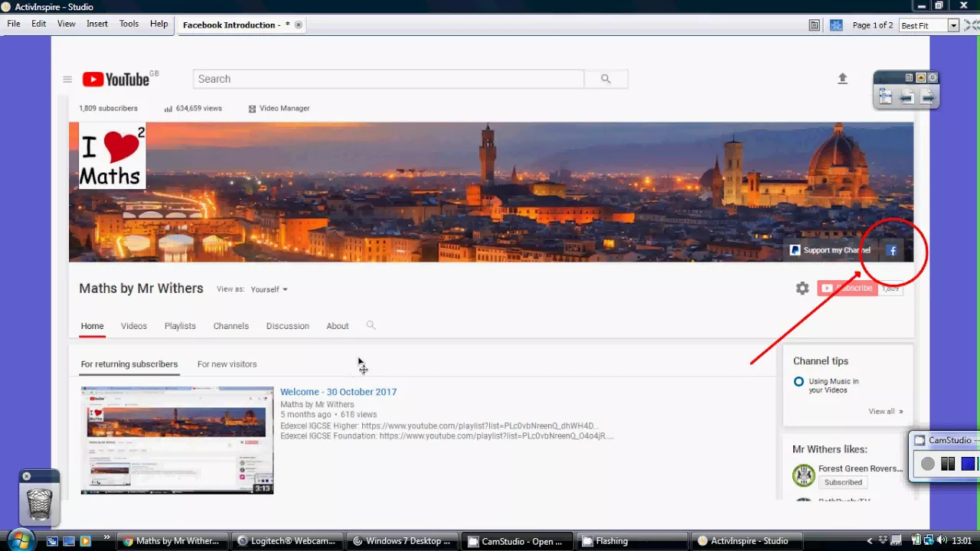This screenshot has height=551, width=980.
Task: Click the channel settings gear icon
Action: 802,289
